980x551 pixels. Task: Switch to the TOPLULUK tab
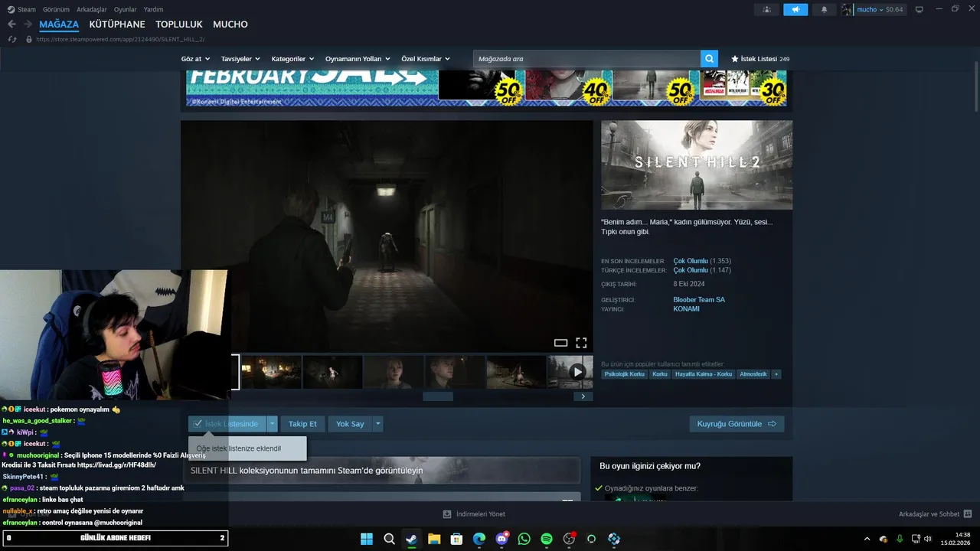pos(179,24)
